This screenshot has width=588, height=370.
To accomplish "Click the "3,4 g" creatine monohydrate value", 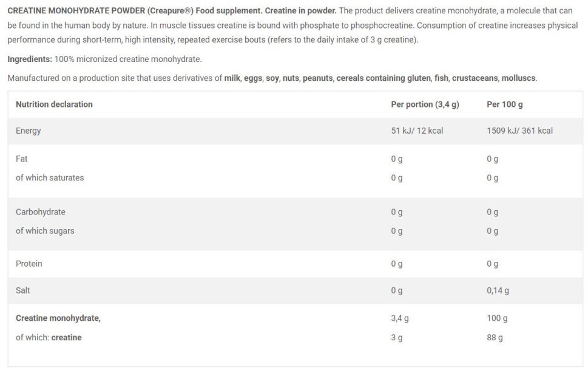I will (x=400, y=318).
